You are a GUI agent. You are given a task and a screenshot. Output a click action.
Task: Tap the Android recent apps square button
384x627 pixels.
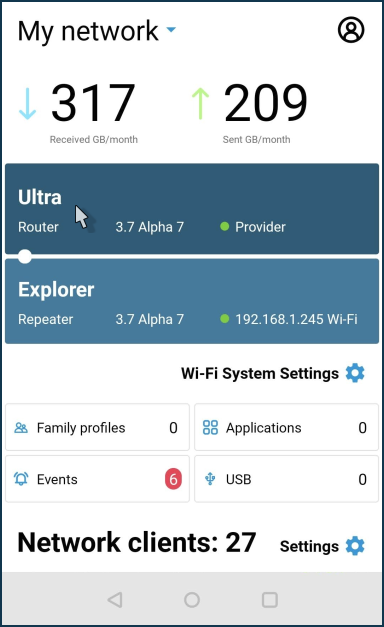[270, 600]
